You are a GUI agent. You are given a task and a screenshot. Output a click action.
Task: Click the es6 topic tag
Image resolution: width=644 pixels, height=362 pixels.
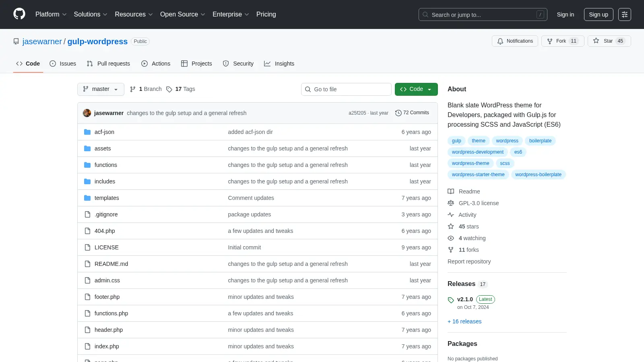518,152
